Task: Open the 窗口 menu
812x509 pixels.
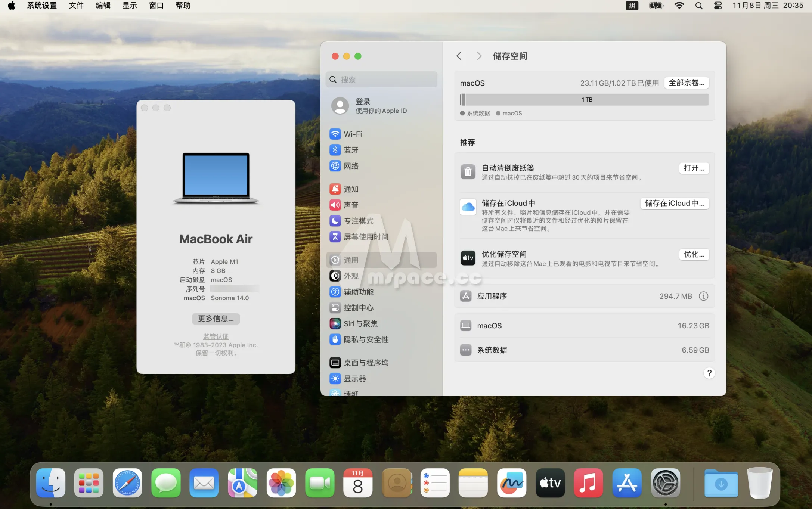Action: click(x=156, y=6)
